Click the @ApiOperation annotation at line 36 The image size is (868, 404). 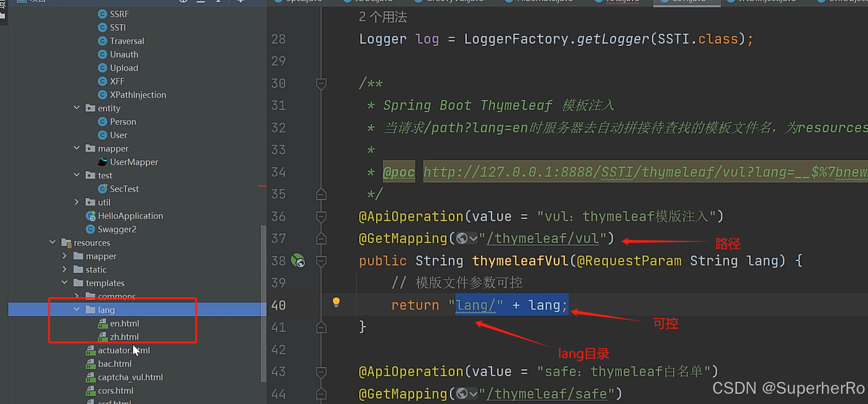[x=411, y=216]
